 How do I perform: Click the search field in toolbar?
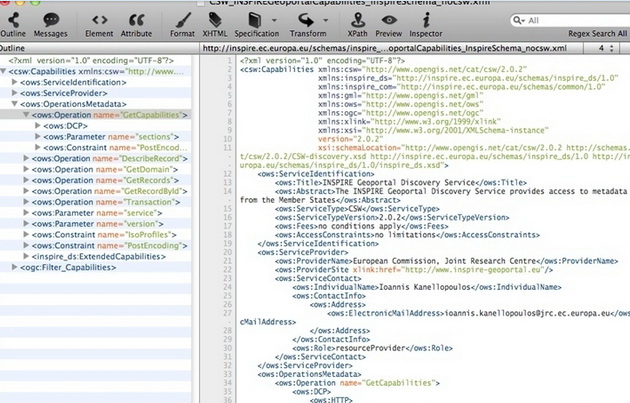(x=570, y=20)
